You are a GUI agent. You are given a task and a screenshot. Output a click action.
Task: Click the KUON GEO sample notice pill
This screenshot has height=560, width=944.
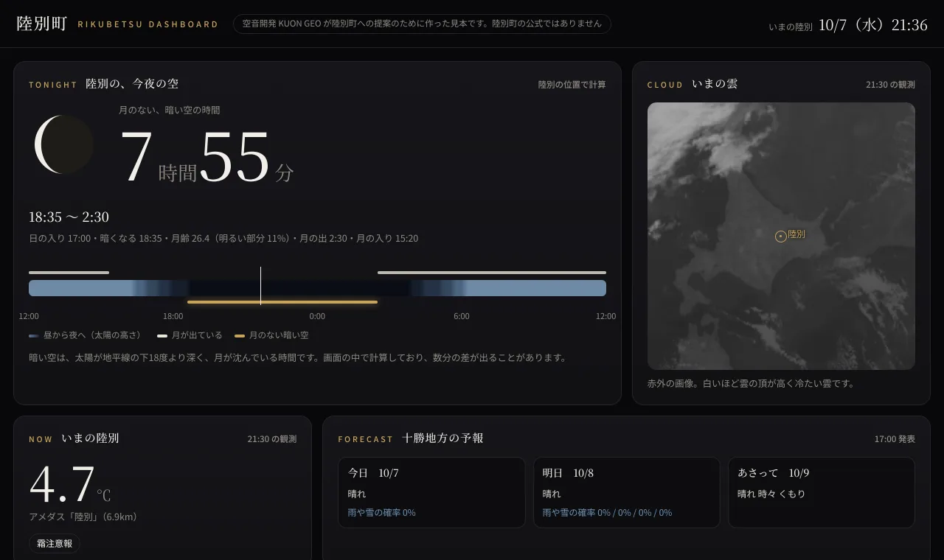(422, 24)
